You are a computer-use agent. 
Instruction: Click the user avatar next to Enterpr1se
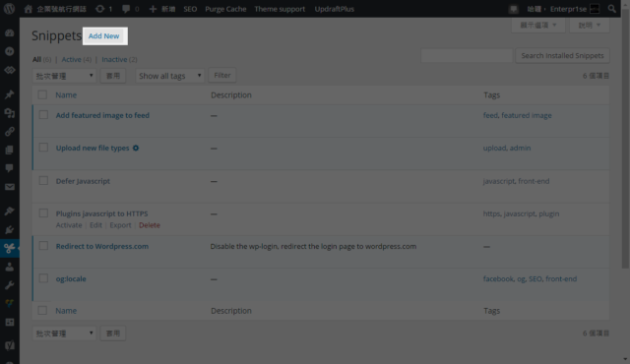pyautogui.click(x=595, y=9)
